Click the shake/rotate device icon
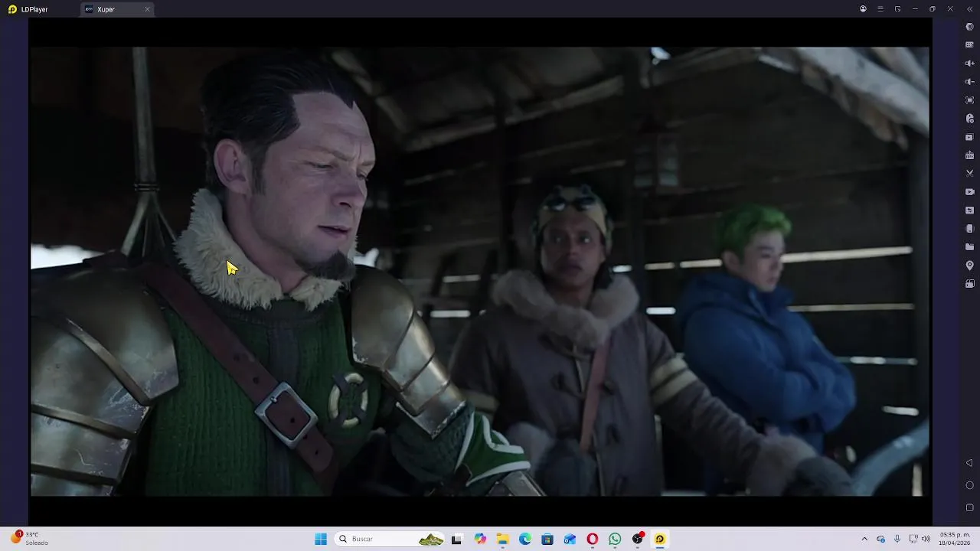980x551 pixels. coord(969,229)
